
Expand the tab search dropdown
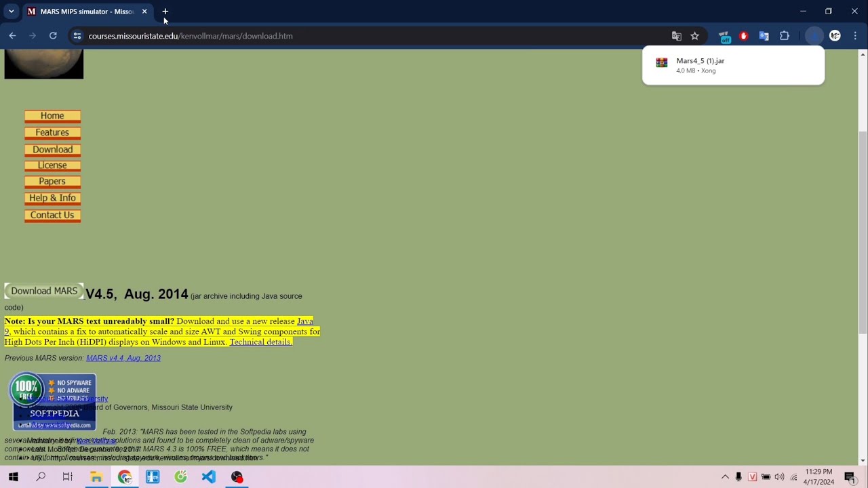click(11, 12)
